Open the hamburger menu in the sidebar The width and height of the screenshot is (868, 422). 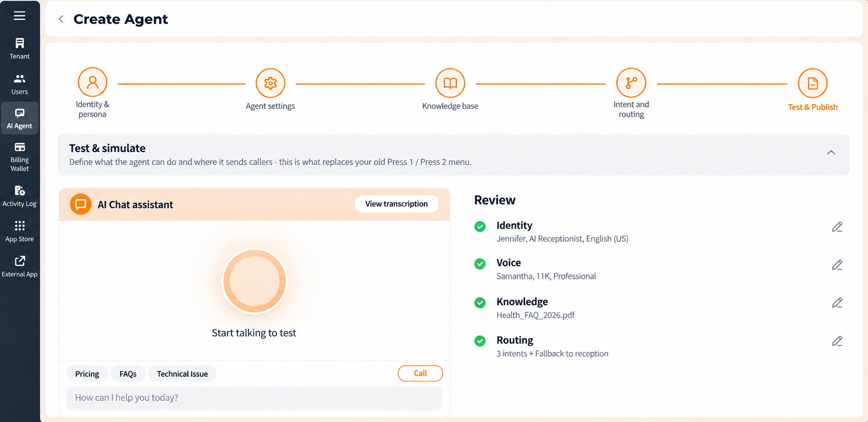(20, 16)
